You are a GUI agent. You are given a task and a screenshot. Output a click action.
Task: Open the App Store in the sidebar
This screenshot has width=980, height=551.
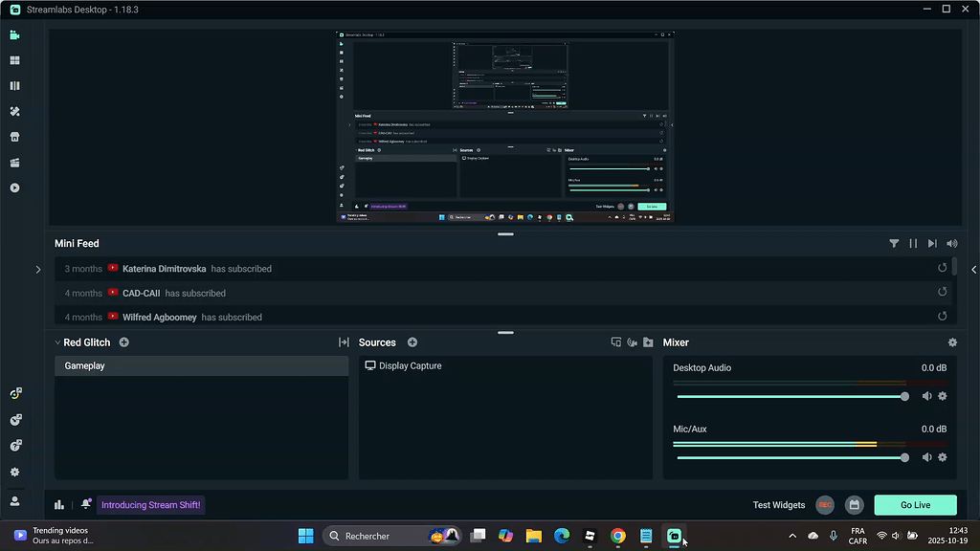14,137
